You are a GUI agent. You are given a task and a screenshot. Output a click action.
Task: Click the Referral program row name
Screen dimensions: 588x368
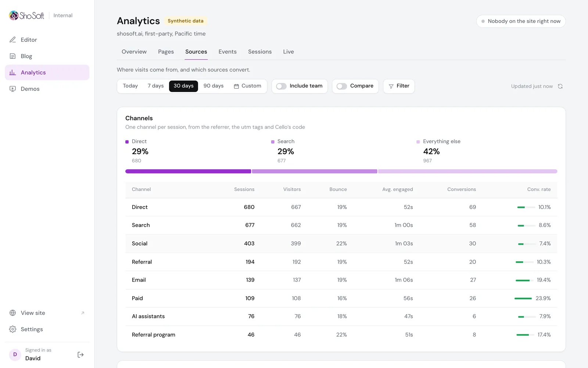154,335
